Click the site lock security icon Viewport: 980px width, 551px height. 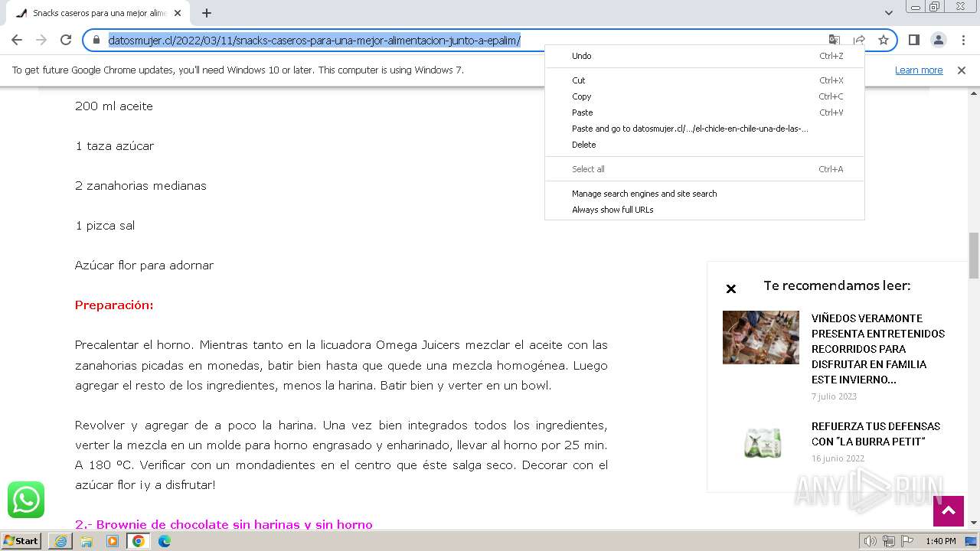[x=96, y=40]
